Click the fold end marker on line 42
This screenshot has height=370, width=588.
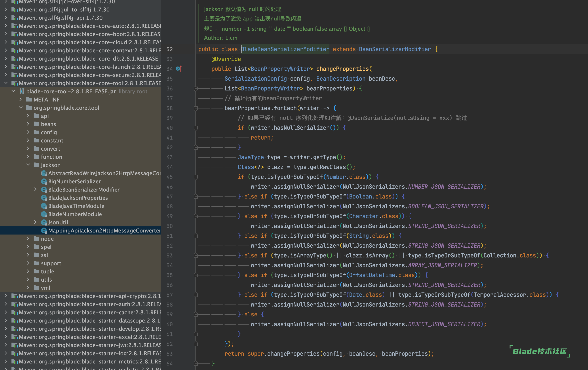point(196,147)
